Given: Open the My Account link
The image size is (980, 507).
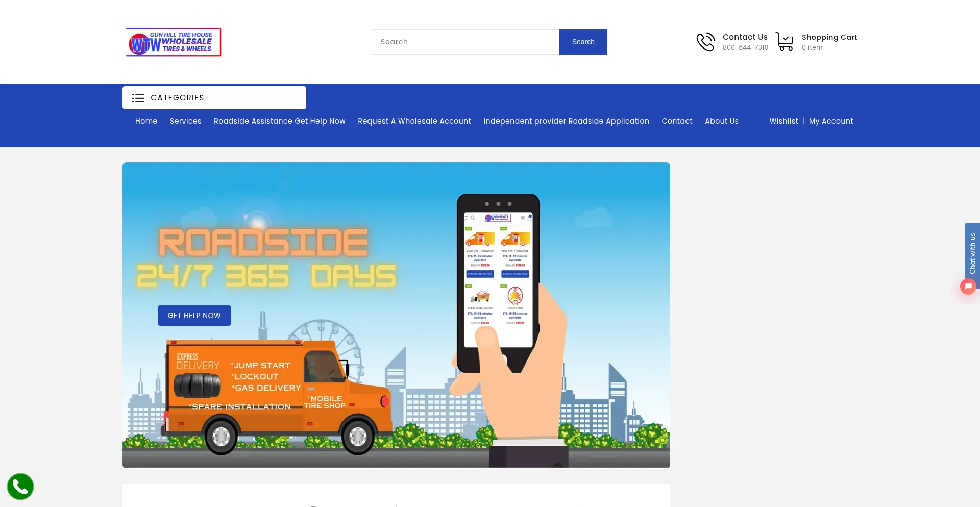Looking at the screenshot, I should pyautogui.click(x=830, y=121).
